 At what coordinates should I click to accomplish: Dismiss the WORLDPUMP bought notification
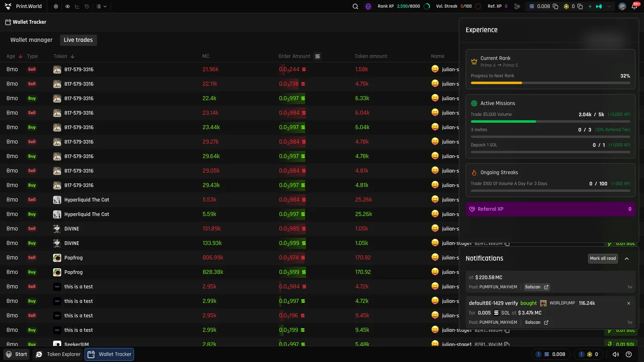coord(629,303)
